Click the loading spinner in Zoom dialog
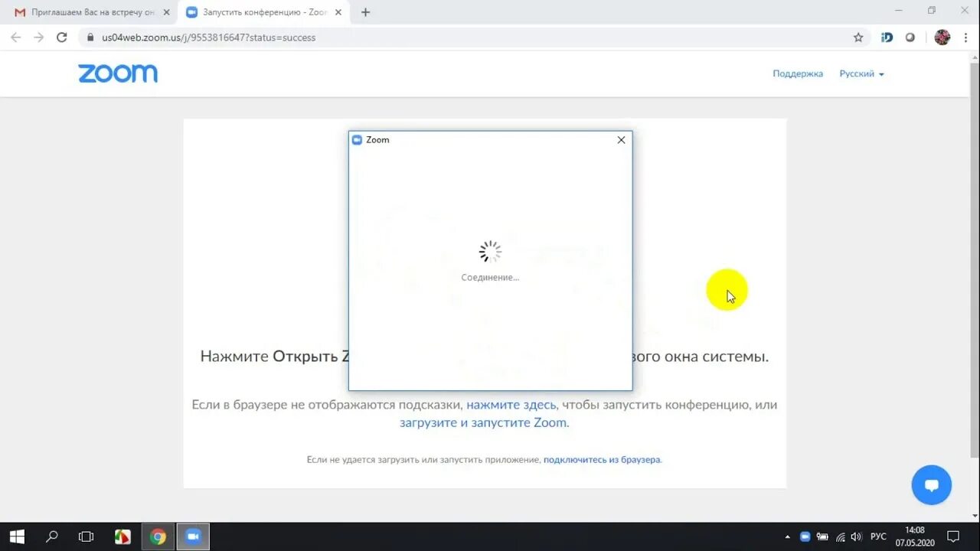Viewport: 980px width, 551px height. pyautogui.click(x=490, y=252)
